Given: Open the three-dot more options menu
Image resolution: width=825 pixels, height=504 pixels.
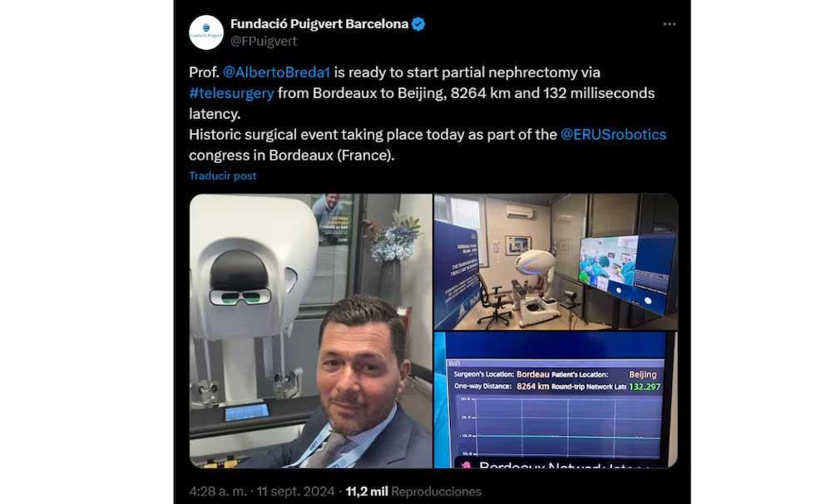Looking at the screenshot, I should (x=669, y=24).
